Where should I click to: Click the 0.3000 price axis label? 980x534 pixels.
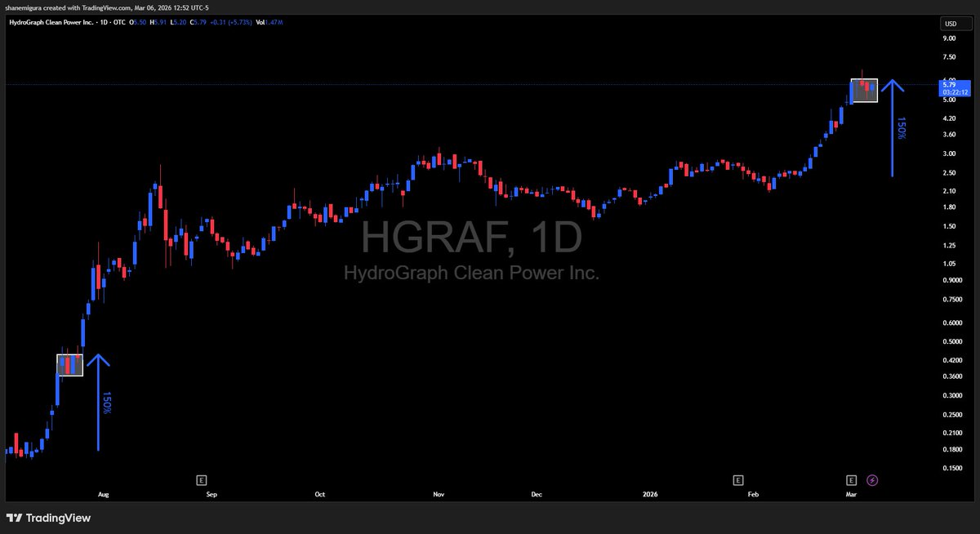951,395
